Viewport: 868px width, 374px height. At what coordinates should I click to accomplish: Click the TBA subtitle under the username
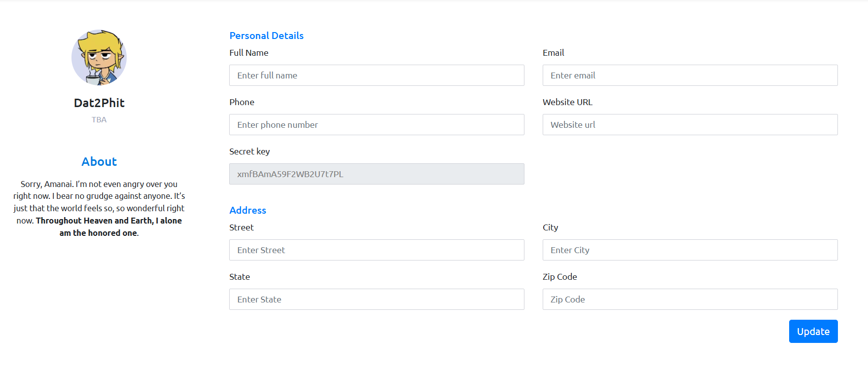[x=99, y=120]
